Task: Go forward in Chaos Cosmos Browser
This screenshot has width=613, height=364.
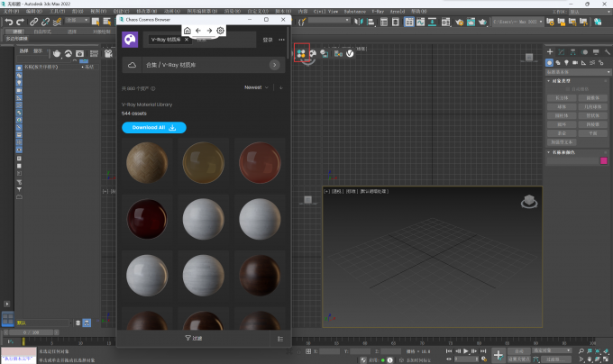Action: point(209,31)
